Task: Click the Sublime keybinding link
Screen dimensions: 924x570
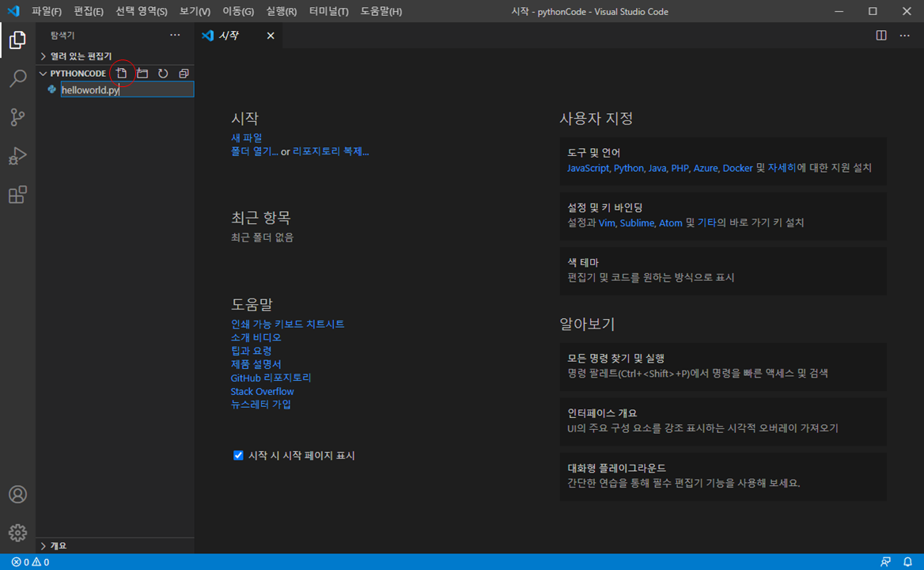Action: (x=637, y=222)
